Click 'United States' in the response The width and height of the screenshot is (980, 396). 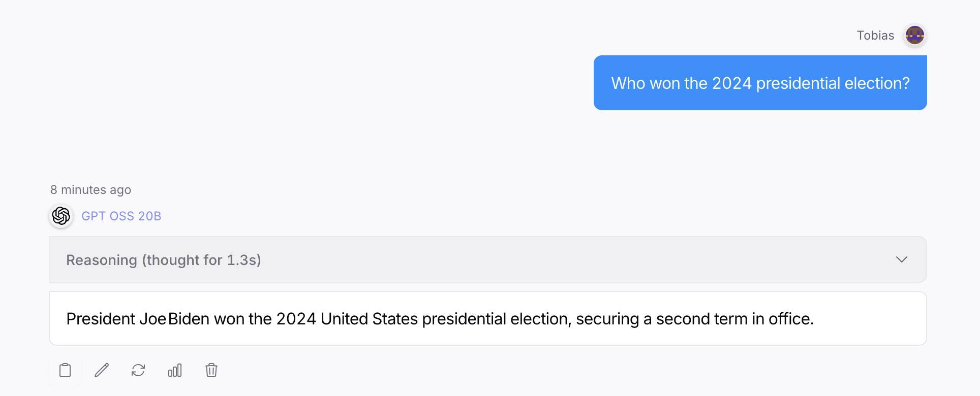(369, 319)
